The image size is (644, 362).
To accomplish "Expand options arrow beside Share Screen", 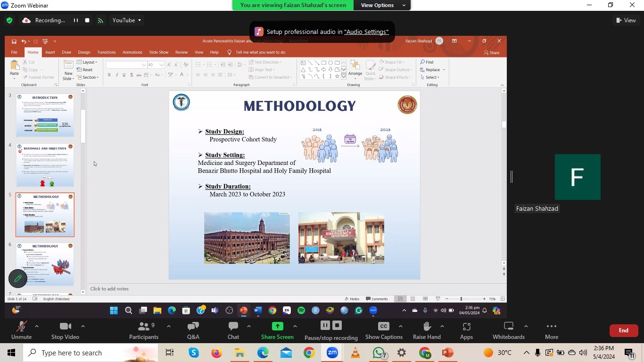I will pyautogui.click(x=295, y=326).
